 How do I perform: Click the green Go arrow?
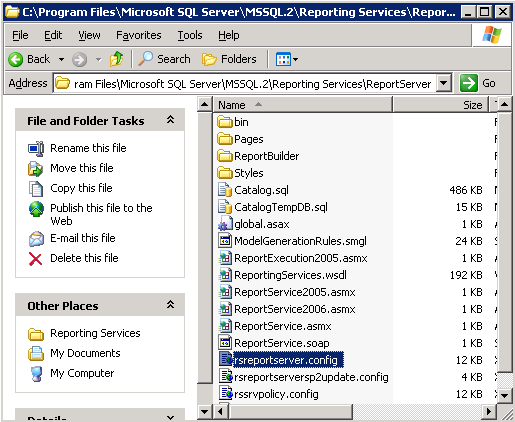click(x=469, y=83)
